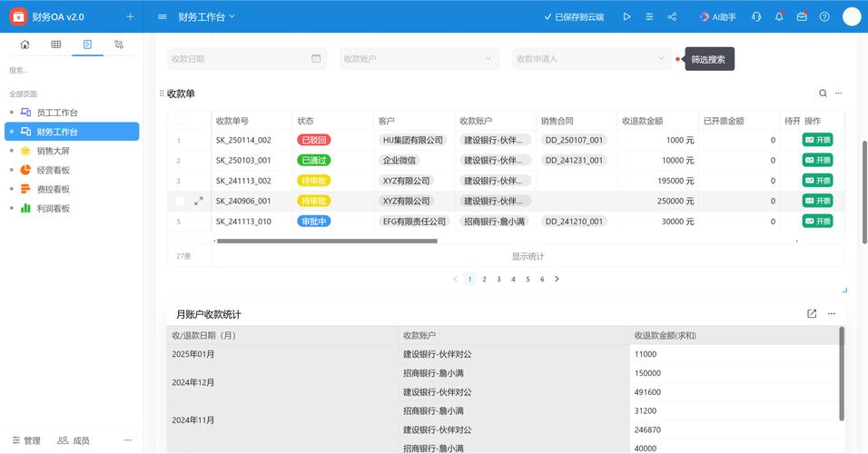Open the AI助手 assistant
Screen dimensions: 868x454
[x=717, y=16]
